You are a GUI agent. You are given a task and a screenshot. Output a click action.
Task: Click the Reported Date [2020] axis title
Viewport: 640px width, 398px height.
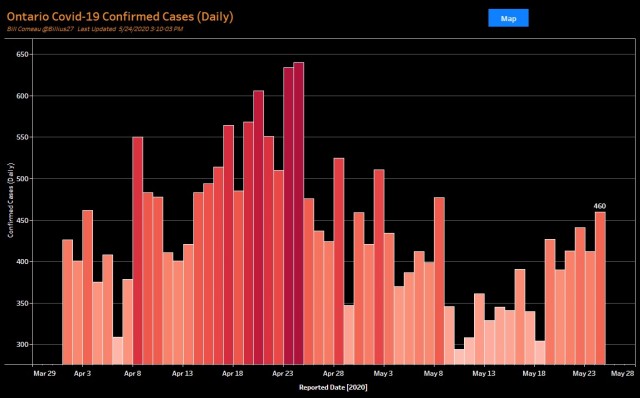click(333, 387)
